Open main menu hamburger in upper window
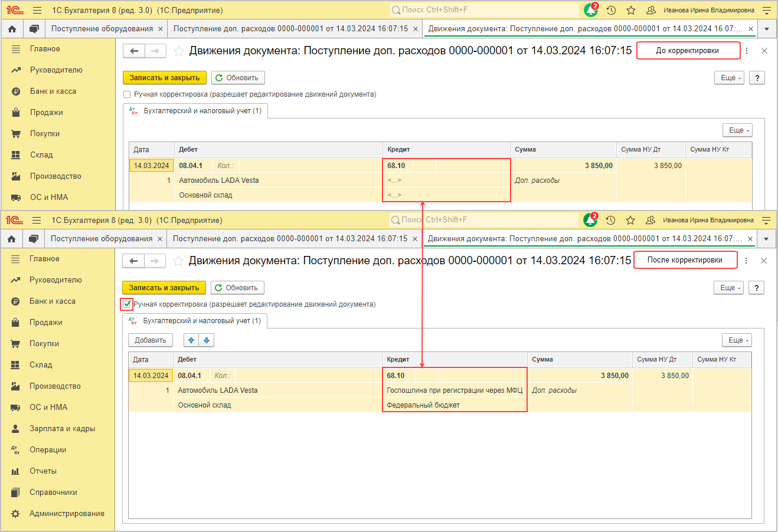The width and height of the screenshot is (778, 532). (x=37, y=11)
